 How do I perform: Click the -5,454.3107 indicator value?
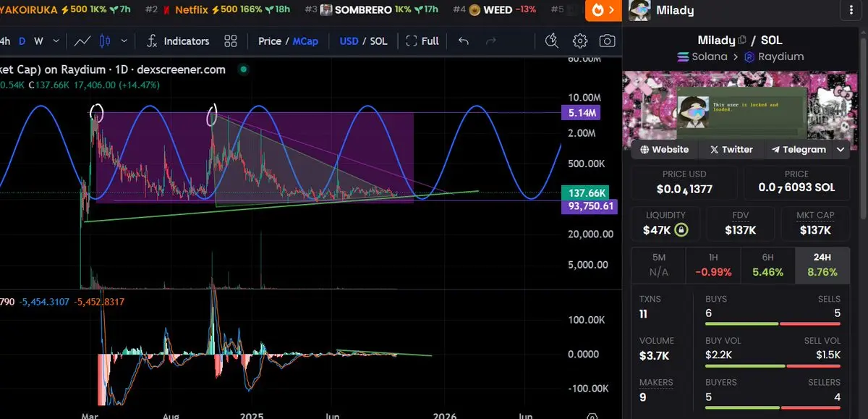tap(44, 301)
